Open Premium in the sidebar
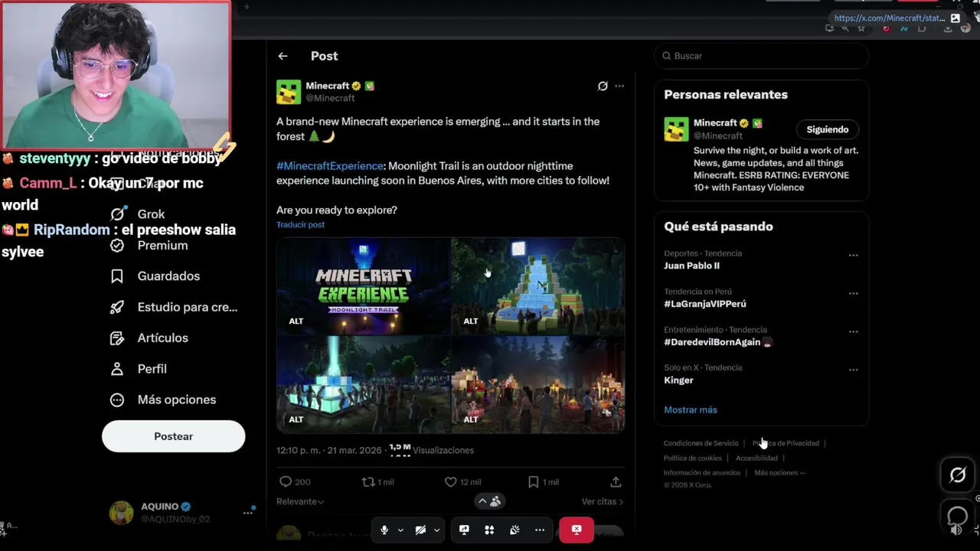Screen dimensions: 980x551 point(149,246)
